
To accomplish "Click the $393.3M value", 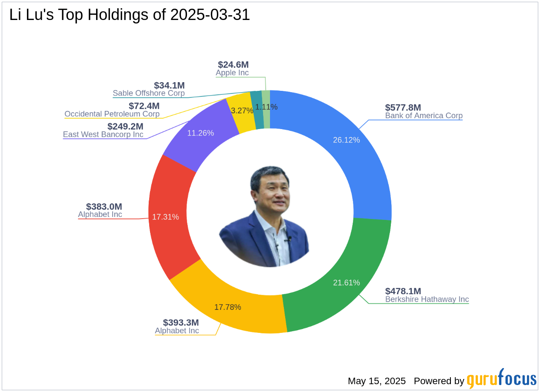I will pos(181,322).
